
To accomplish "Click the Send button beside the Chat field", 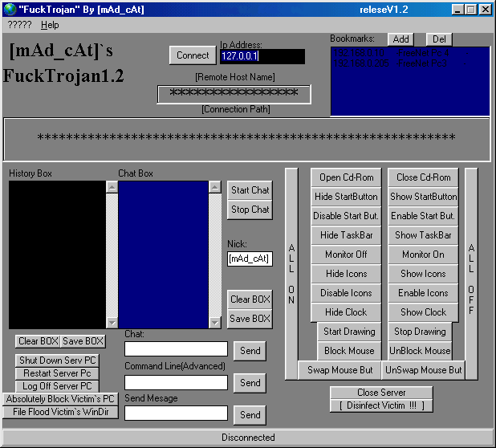I will point(250,351).
